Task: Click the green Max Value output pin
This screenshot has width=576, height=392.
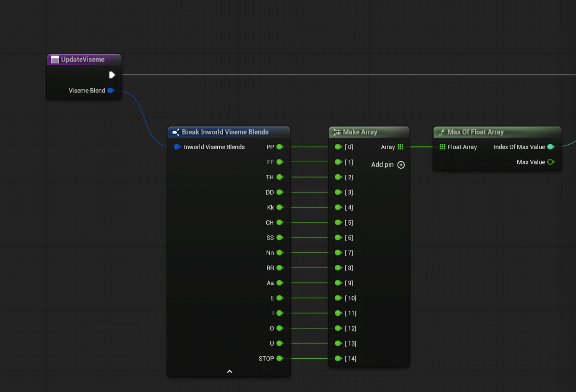Action: pyautogui.click(x=551, y=162)
